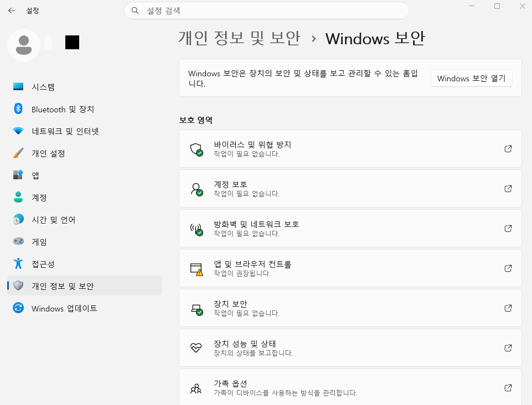Open external link icon for 장치 성능 및 상태
The height and width of the screenshot is (405, 532).
point(508,348)
